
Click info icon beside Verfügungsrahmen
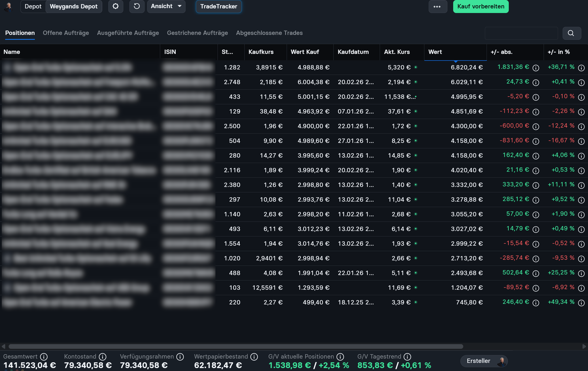pyautogui.click(x=180, y=357)
